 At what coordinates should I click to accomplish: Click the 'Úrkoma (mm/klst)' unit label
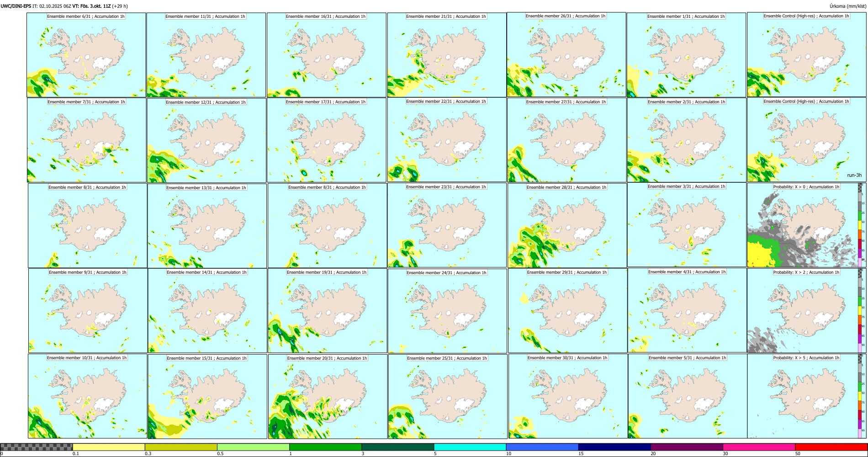(847, 6)
